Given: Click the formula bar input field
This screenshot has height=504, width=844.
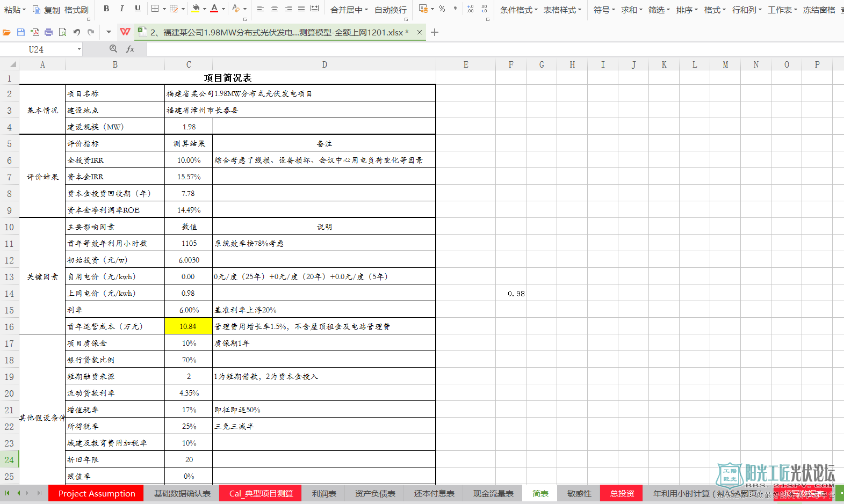Looking at the screenshot, I should 494,49.
